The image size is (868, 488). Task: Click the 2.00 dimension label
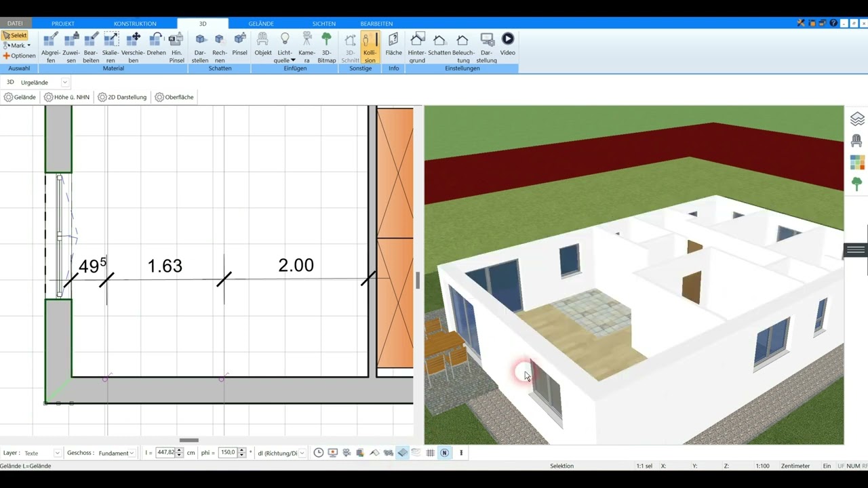296,265
